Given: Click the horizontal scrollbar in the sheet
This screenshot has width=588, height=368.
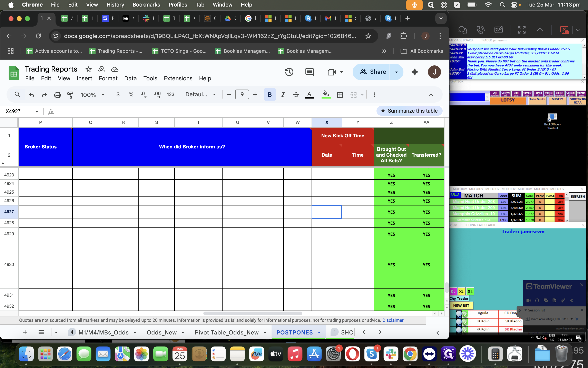Looking at the screenshot, I should point(253,313).
